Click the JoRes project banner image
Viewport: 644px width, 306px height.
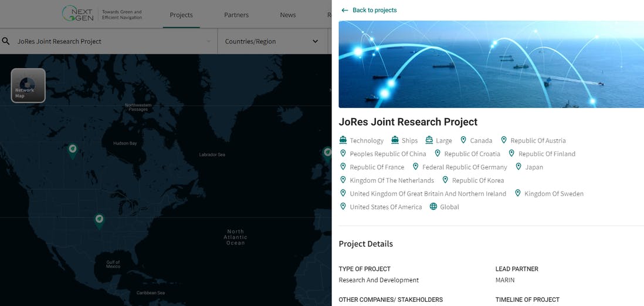click(491, 64)
